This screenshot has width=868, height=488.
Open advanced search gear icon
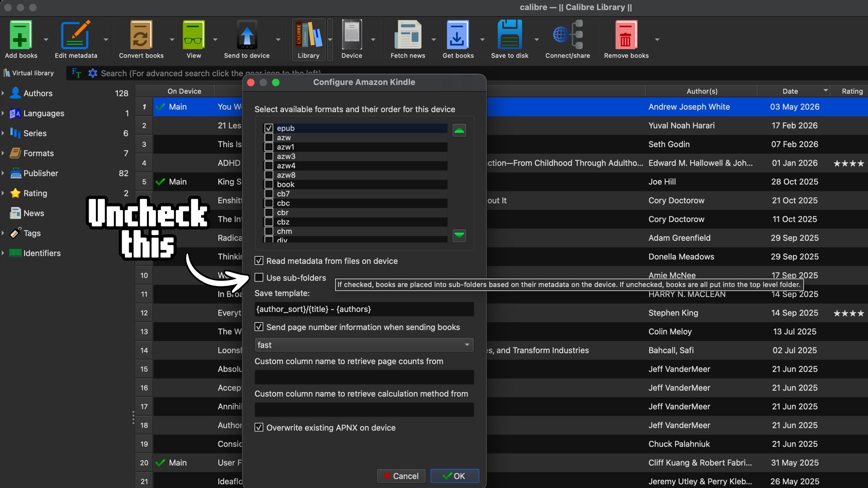pos(93,73)
